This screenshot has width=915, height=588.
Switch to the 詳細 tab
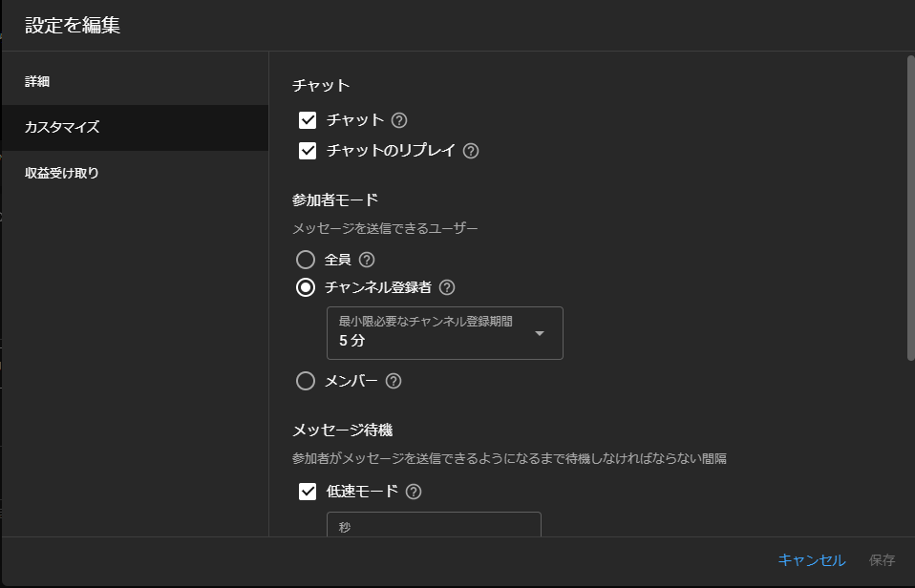tap(135, 82)
